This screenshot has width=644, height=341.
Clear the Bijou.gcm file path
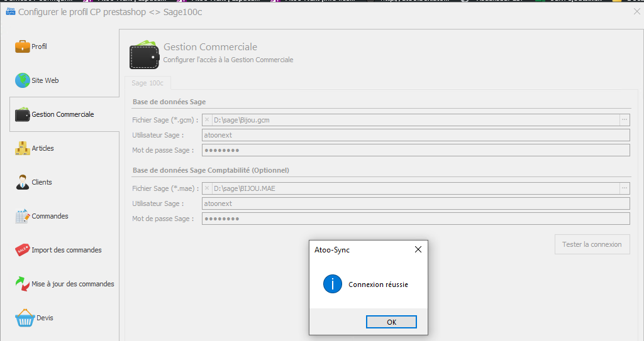pyautogui.click(x=207, y=120)
